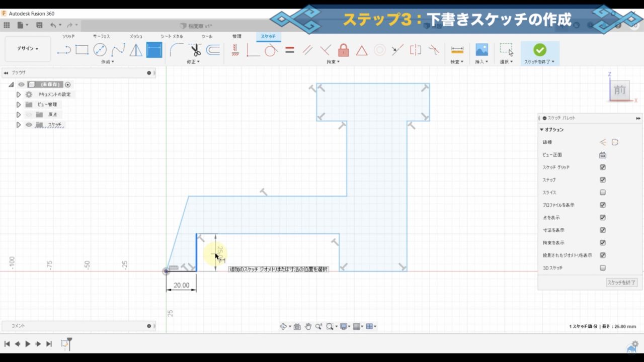Open the デザイン workspace dropdown

click(x=28, y=49)
